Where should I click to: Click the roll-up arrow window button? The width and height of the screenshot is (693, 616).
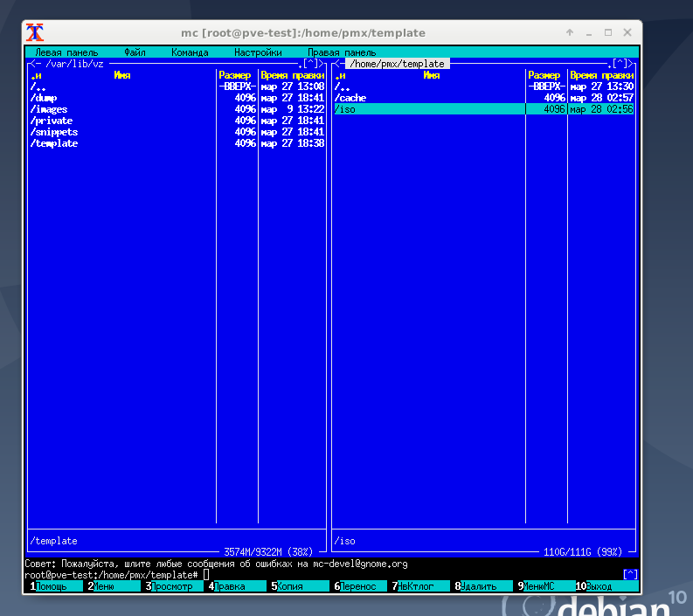click(x=570, y=32)
